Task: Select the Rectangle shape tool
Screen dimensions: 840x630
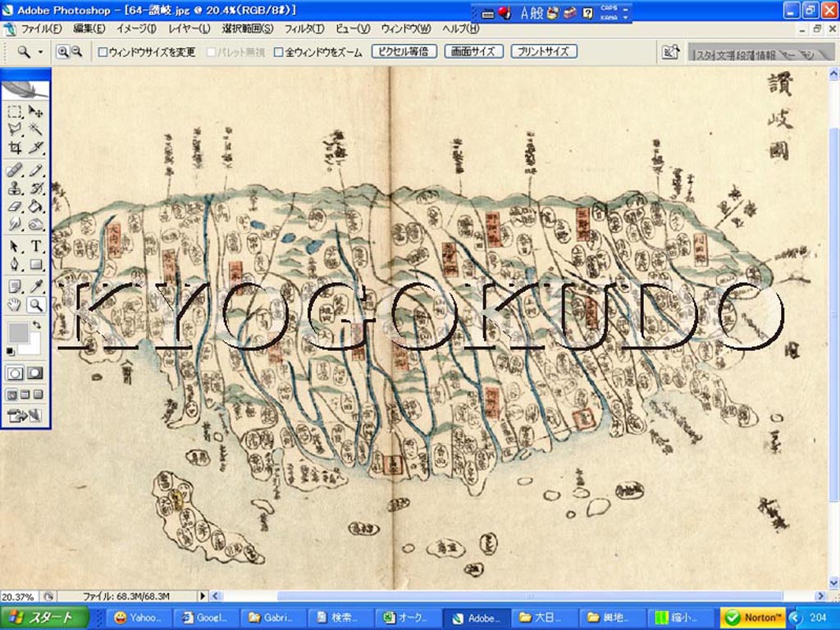Action: click(x=35, y=264)
